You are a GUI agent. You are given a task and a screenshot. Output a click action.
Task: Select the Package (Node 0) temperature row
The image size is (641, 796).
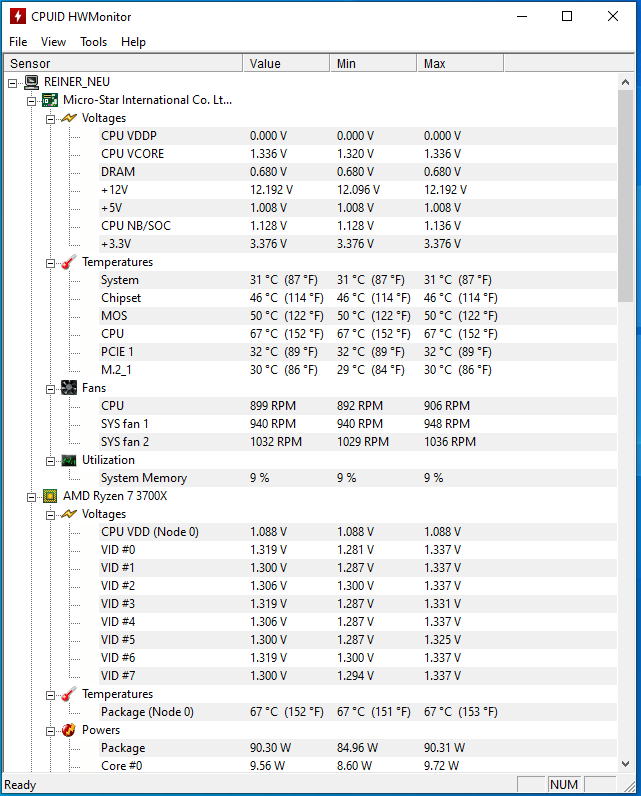358,712
